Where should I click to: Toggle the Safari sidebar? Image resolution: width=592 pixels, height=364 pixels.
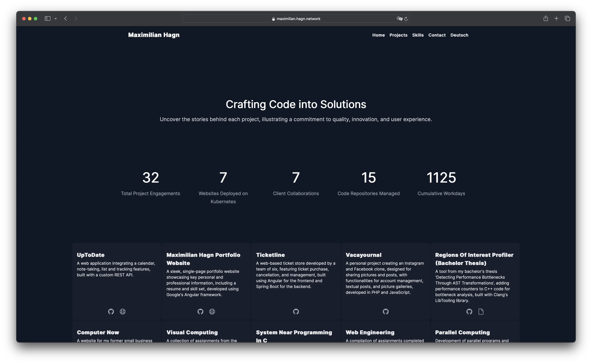pos(47,18)
